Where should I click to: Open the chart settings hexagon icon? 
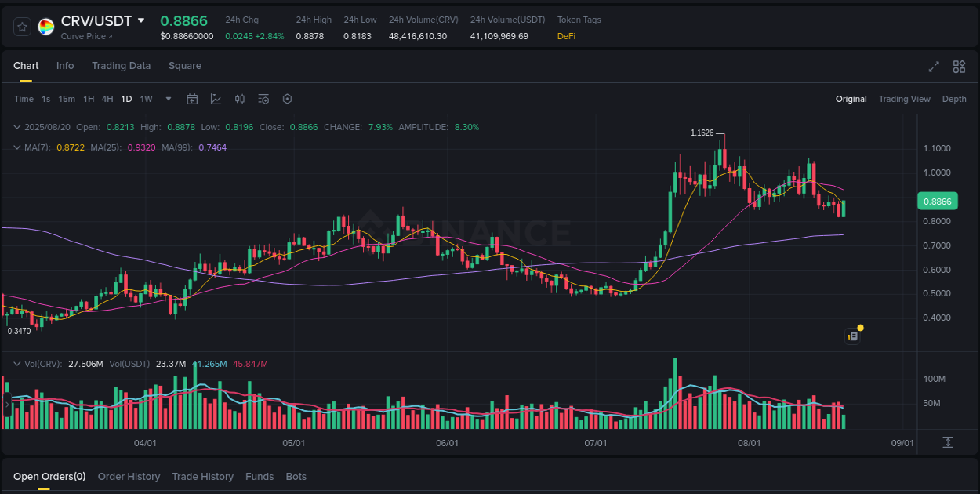pyautogui.click(x=287, y=99)
